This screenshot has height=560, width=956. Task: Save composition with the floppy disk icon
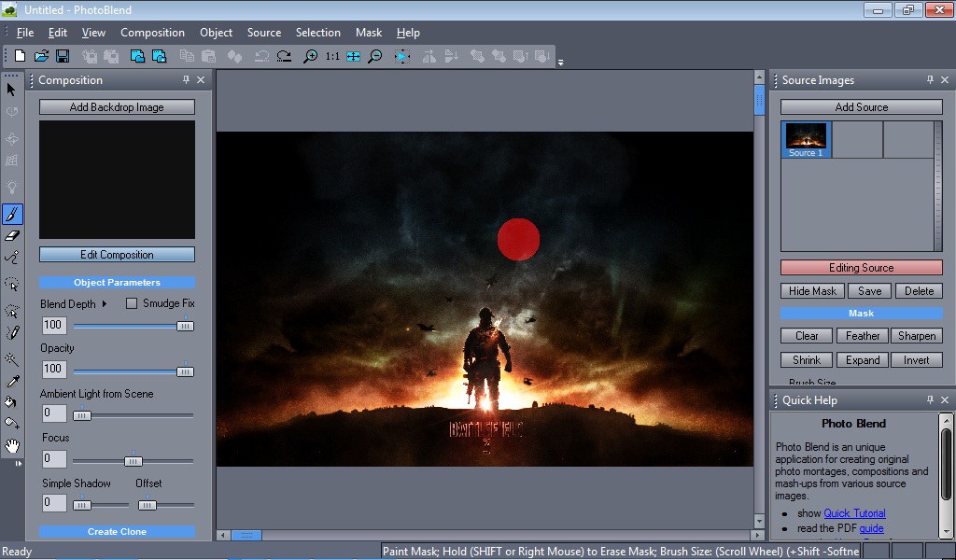63,56
